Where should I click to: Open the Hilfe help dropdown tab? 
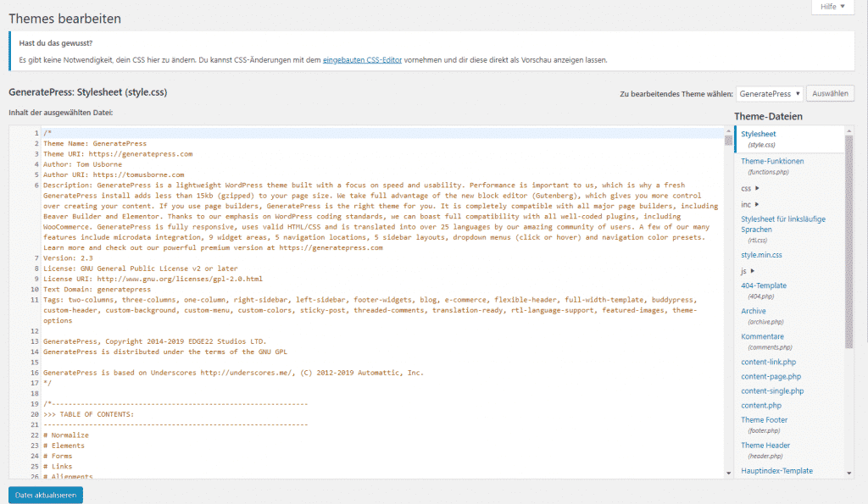click(832, 7)
